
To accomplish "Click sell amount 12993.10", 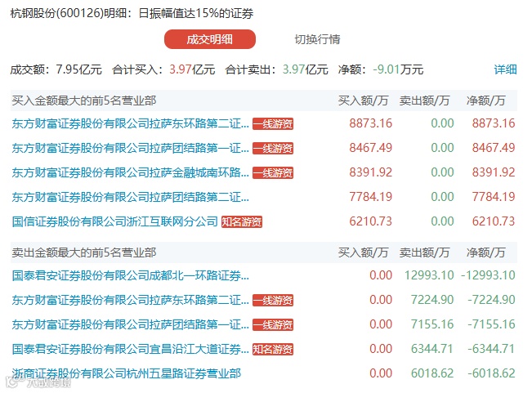I will tap(429, 275).
